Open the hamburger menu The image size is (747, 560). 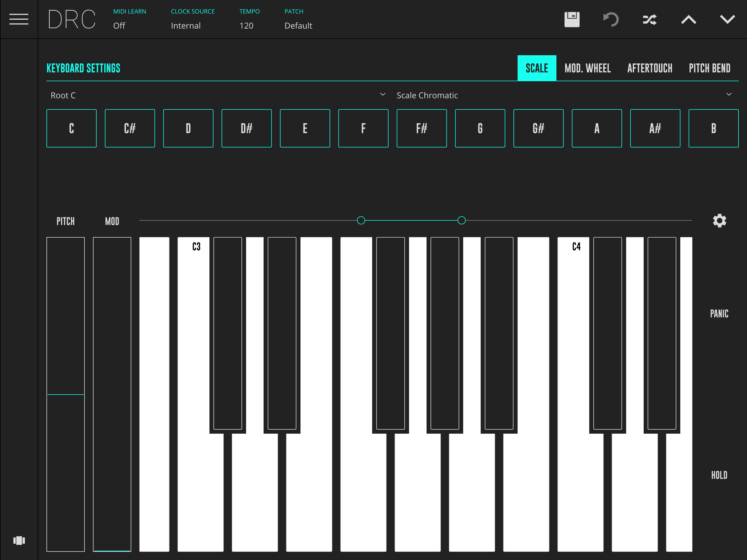pos(19,19)
